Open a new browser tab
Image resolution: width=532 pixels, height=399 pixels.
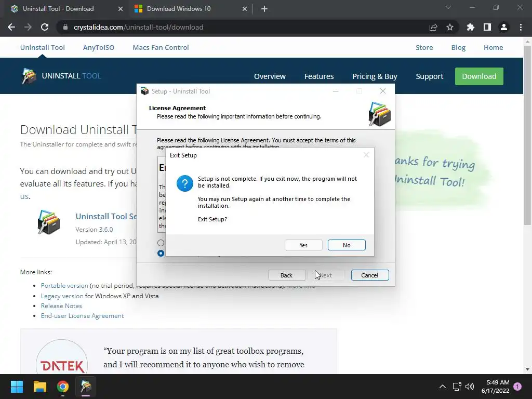[264, 9]
